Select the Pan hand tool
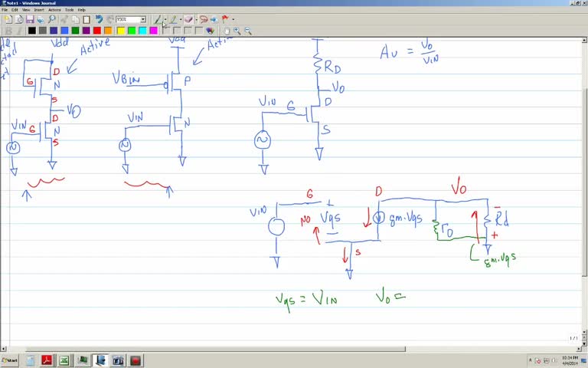The height and width of the screenshot is (368, 588). pyautogui.click(x=227, y=31)
